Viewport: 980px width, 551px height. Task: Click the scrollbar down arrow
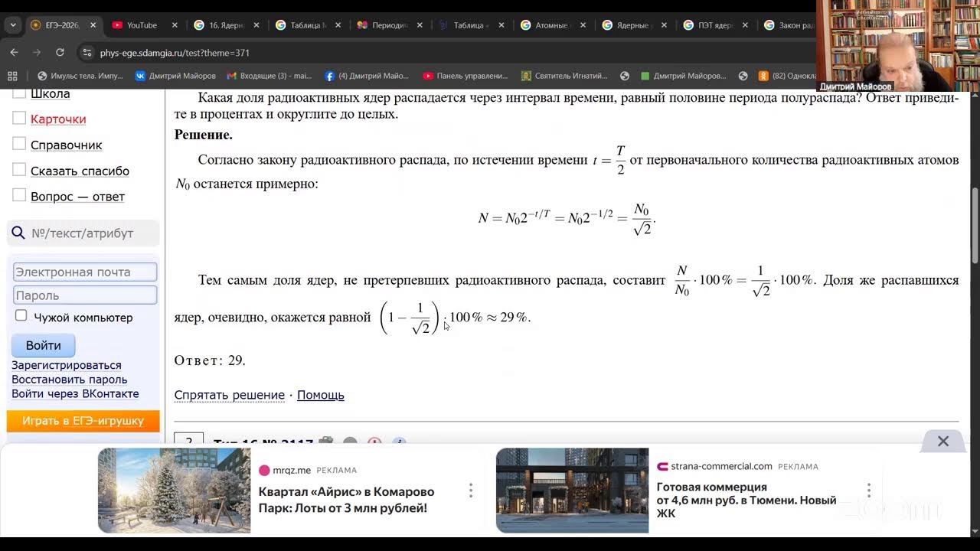(x=974, y=531)
